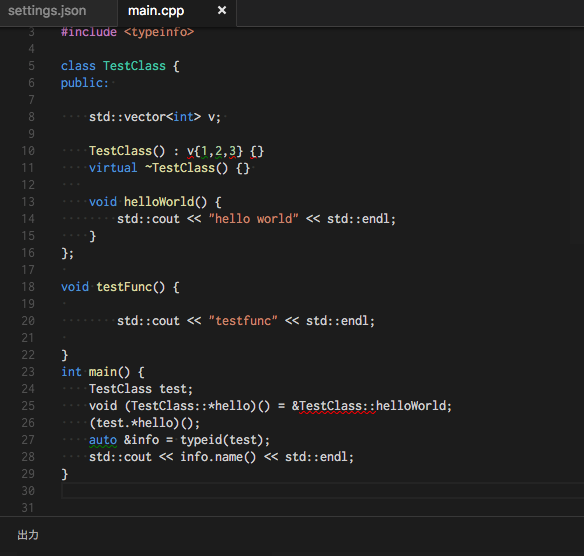Click the class keyword on line 5
This screenshot has height=556, width=584.
78,66
